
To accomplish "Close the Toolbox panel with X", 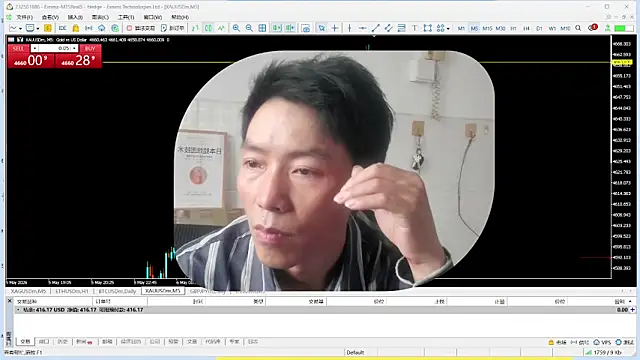I will [x=10, y=301].
